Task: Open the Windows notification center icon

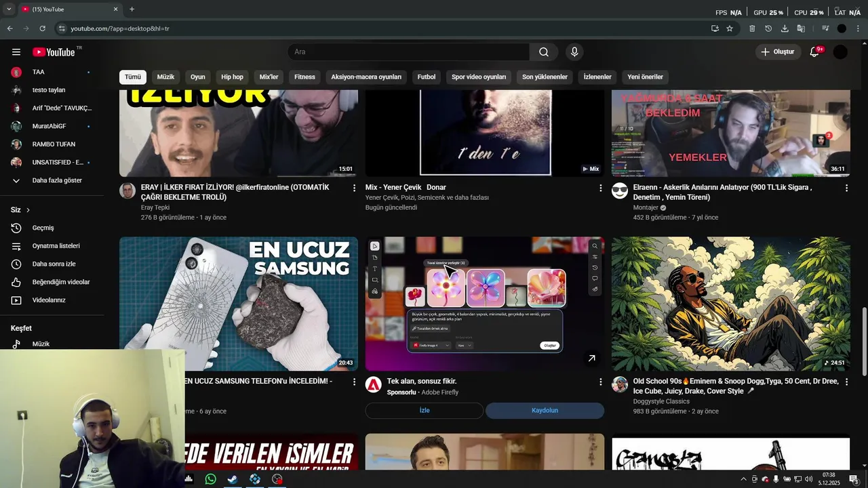Action: click(854, 479)
